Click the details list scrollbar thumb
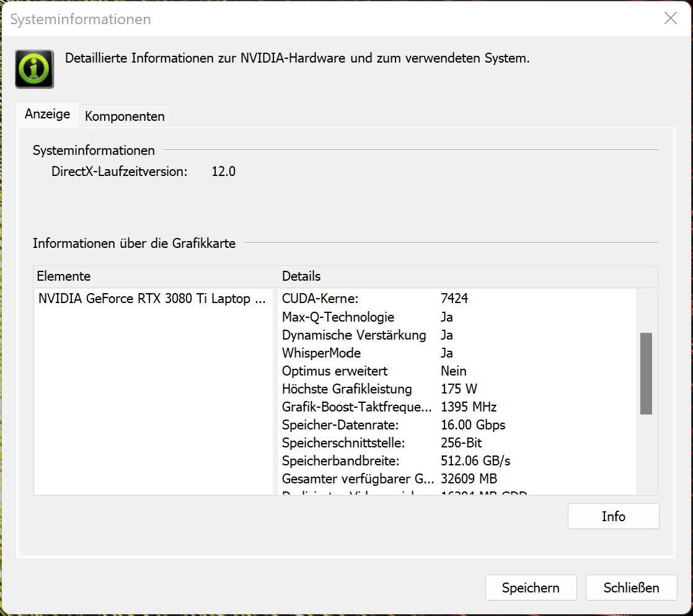This screenshot has height=616, width=693. pyautogui.click(x=646, y=374)
